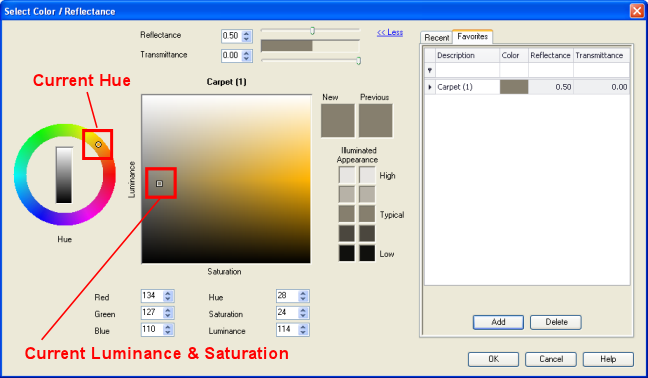The image size is (648, 378).
Task: Decrease the Saturation value spinner
Action: tap(303, 316)
